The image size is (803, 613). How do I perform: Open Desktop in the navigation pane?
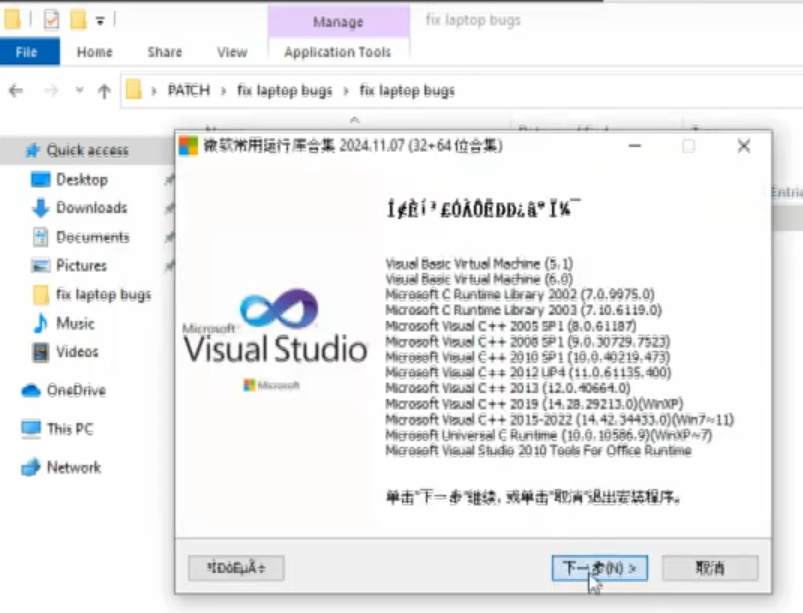[82, 180]
